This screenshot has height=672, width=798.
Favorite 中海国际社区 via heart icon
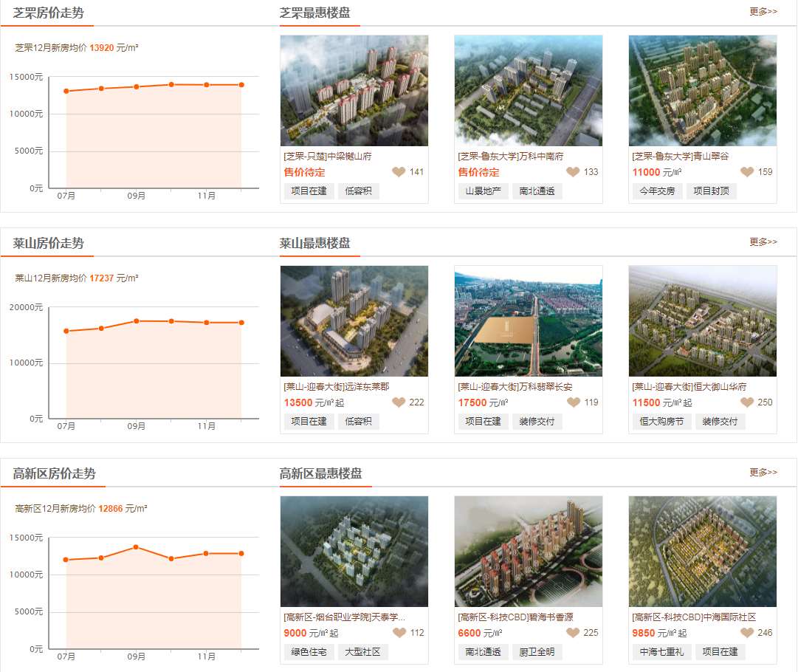coord(747,633)
